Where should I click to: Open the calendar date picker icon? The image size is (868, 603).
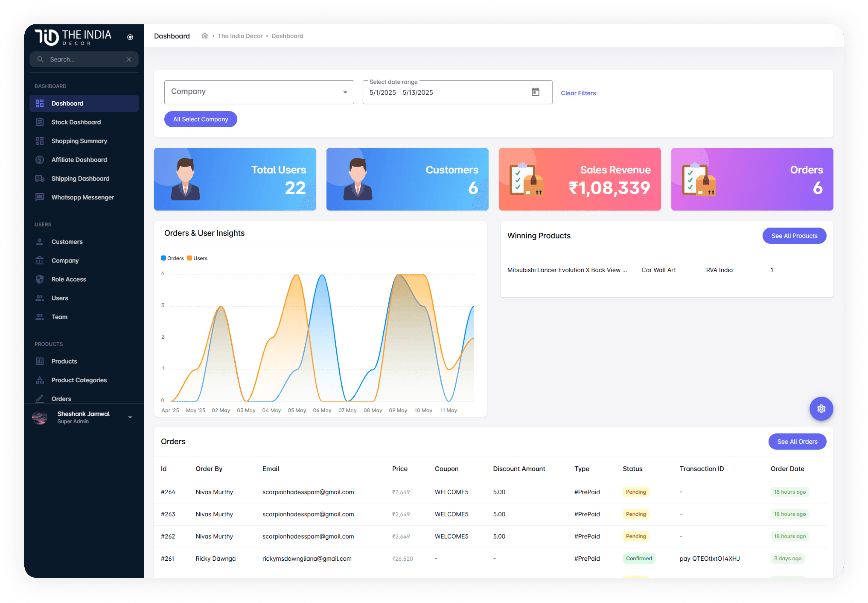pos(535,92)
